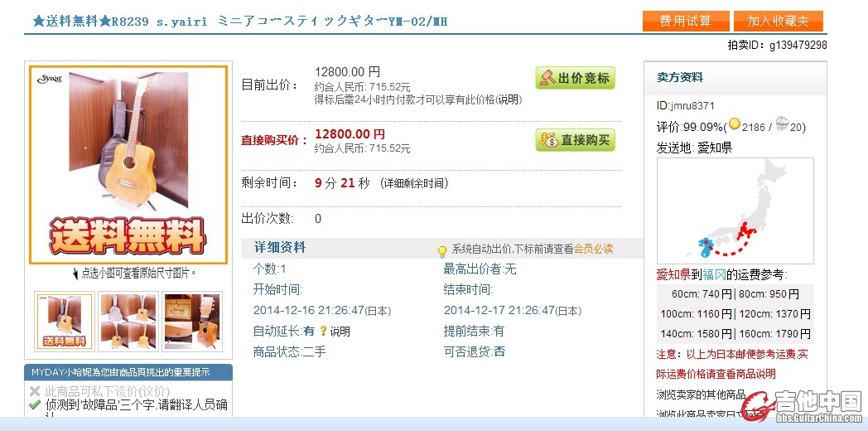This screenshot has height=431, width=868.
Task: Open 浏览卖家的其他商品 link
Action: tap(701, 395)
